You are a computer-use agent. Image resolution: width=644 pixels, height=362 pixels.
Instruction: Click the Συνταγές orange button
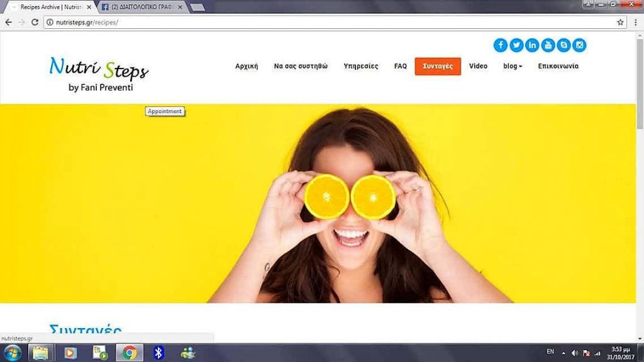[438, 66]
